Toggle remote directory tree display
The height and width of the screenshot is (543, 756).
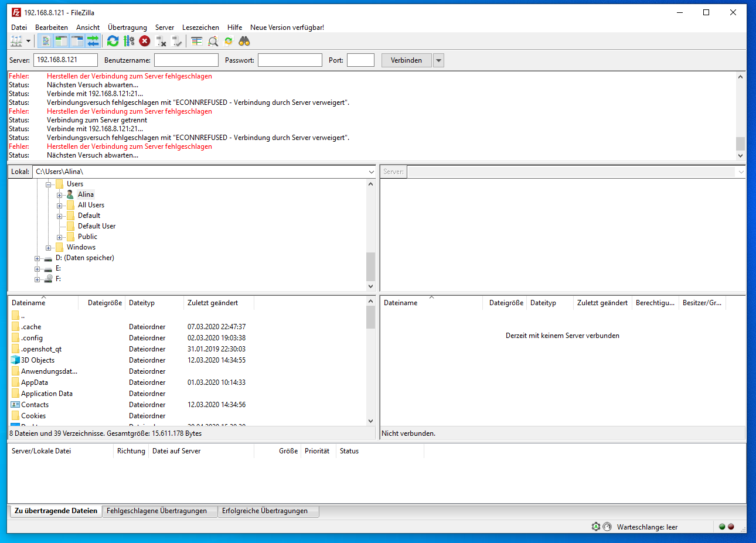[77, 41]
